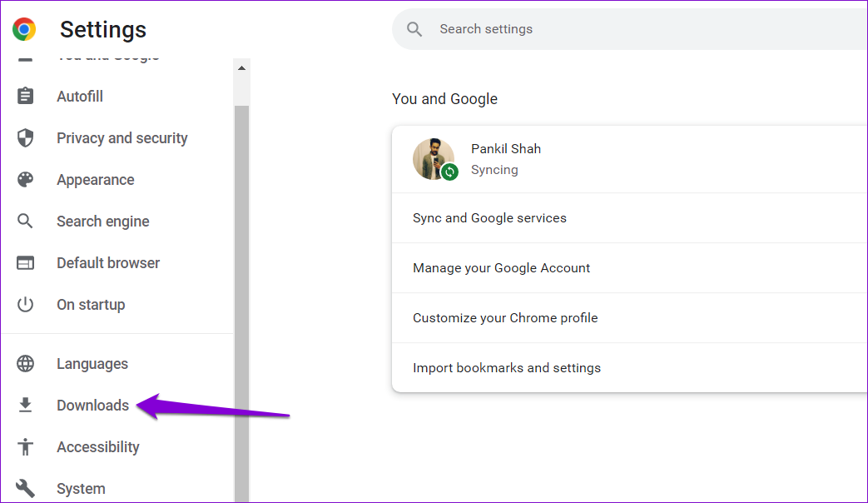Click the Privacy and security shield icon
The height and width of the screenshot is (503, 868).
25,138
